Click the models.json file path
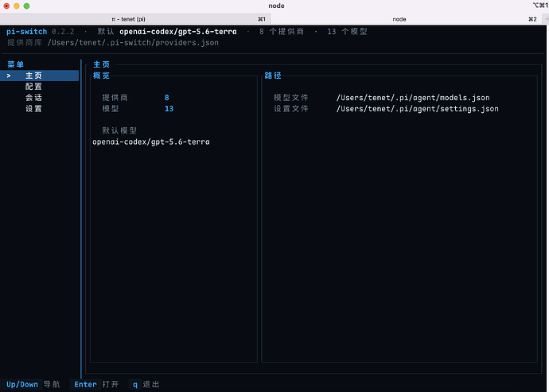This screenshot has height=392, width=549. 413,98
